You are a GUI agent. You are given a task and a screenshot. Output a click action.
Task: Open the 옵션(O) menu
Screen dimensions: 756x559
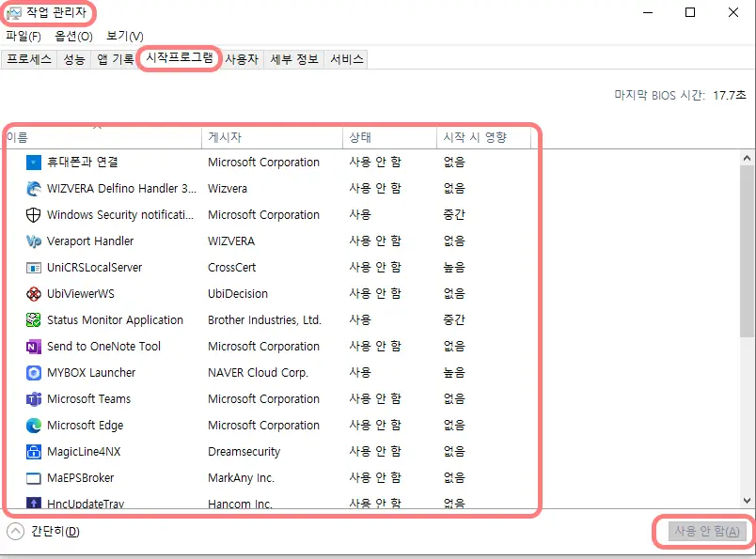click(73, 36)
